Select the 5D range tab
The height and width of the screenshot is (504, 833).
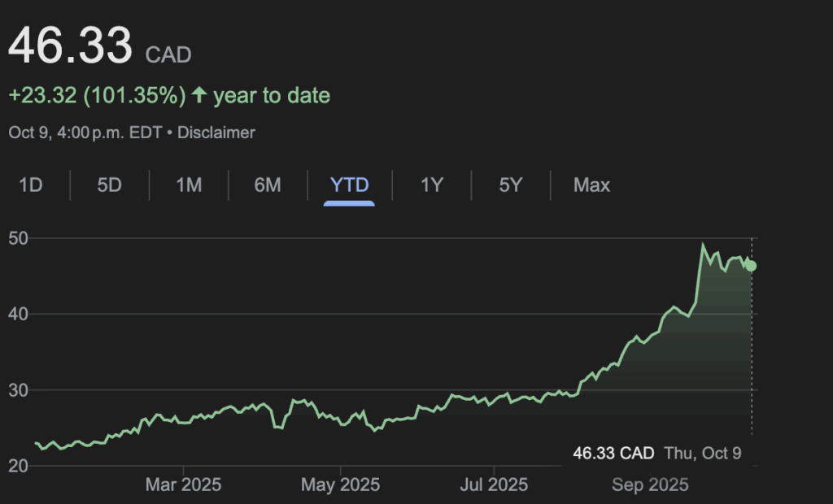pyautogui.click(x=109, y=185)
